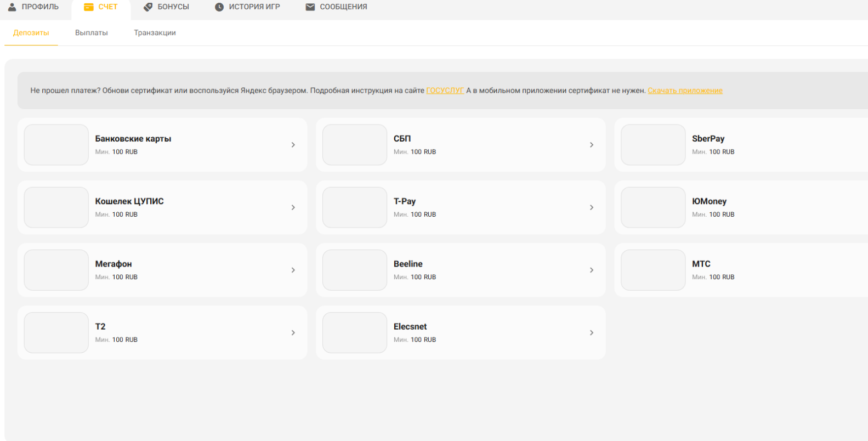
Task: Open the chevron on T-Pay row
Action: (x=592, y=207)
